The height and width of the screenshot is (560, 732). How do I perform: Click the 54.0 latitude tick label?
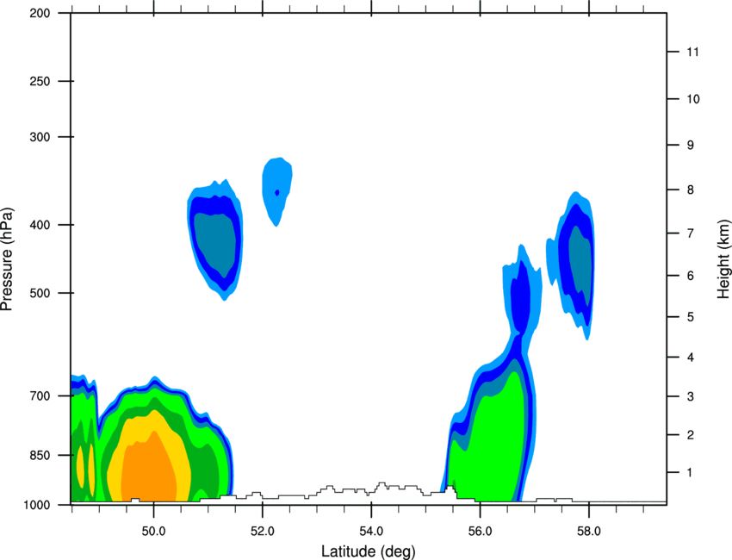(x=371, y=532)
